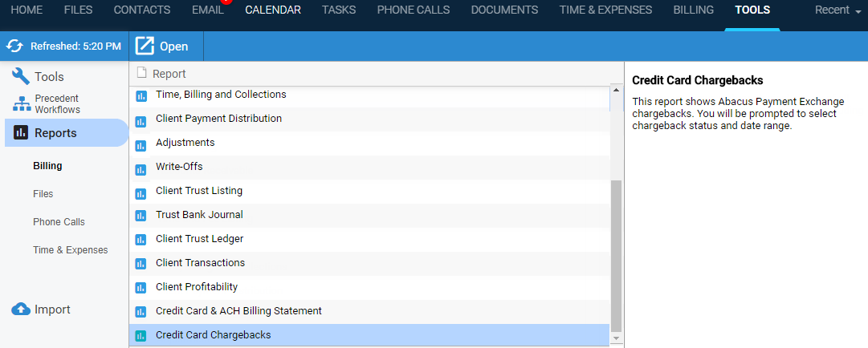Go to the TIME & EXPENSES tab

[x=605, y=10]
